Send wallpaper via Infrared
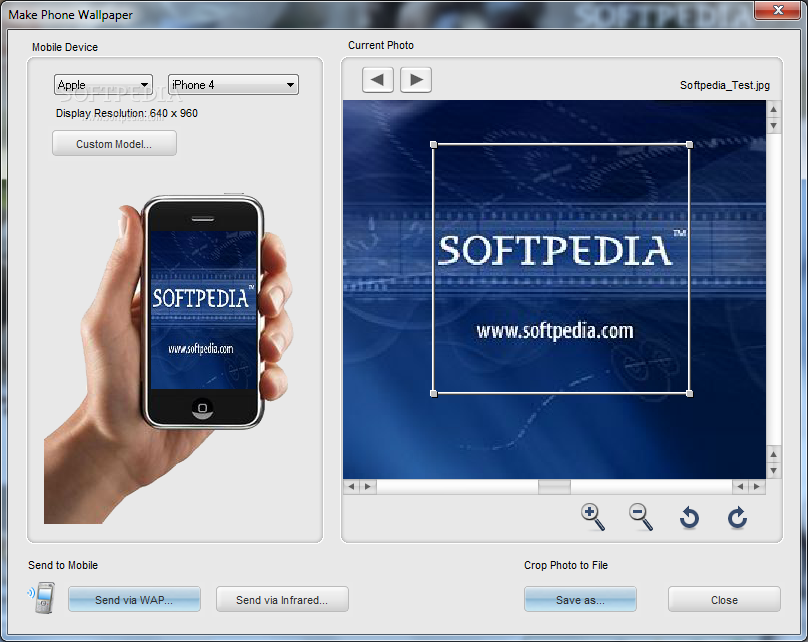This screenshot has height=642, width=808. 282,599
